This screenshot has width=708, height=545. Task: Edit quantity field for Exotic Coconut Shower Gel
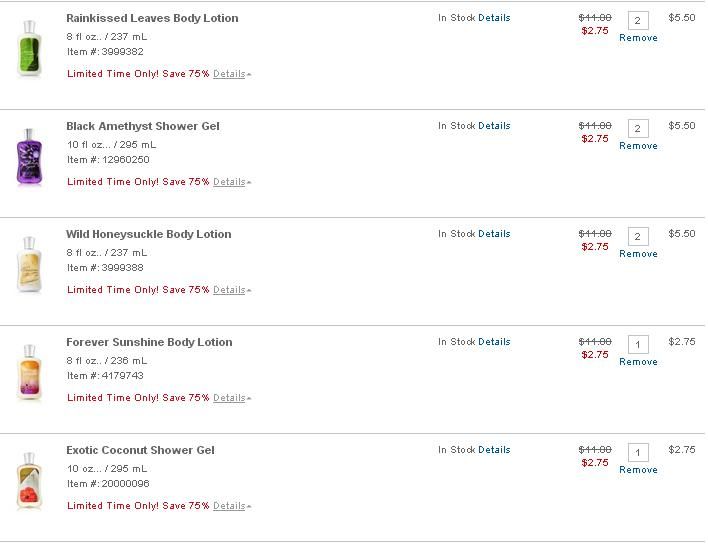coord(638,452)
